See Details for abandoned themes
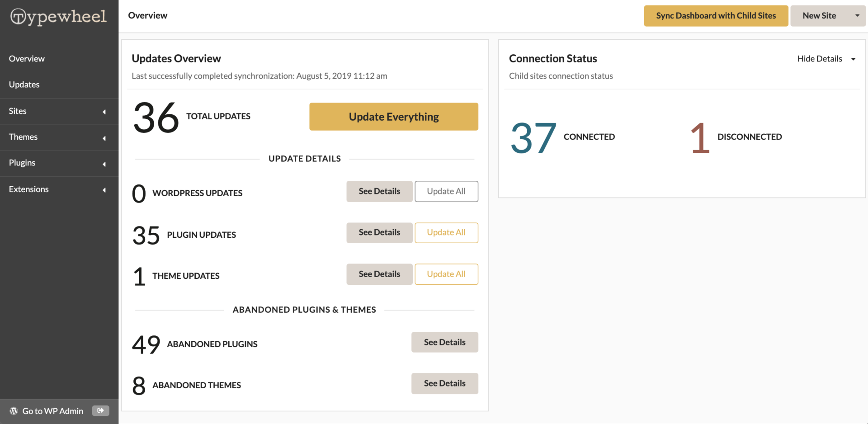The height and width of the screenshot is (424, 868). point(445,383)
